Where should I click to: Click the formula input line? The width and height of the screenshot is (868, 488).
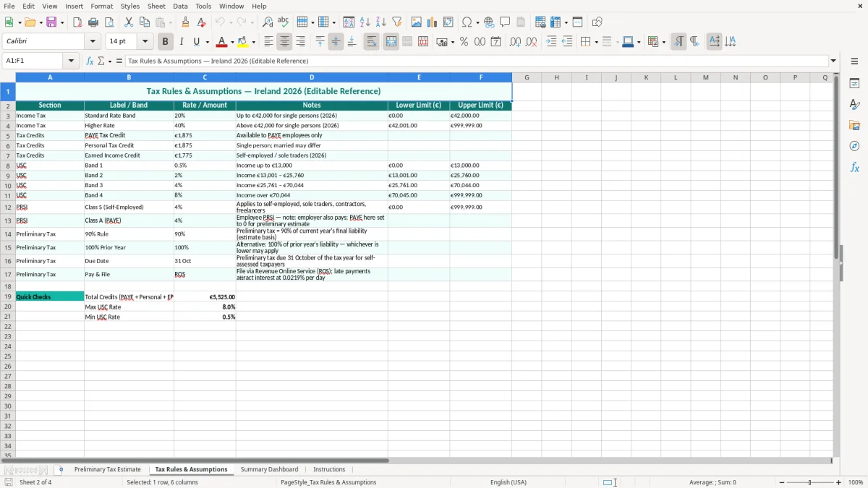477,61
